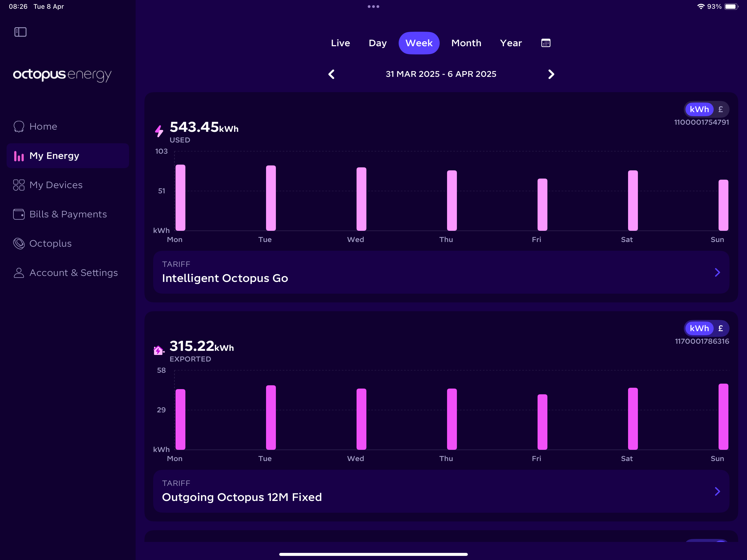Open Octoplus in the sidebar
Viewport: 747px width, 560px height.
tap(68, 244)
